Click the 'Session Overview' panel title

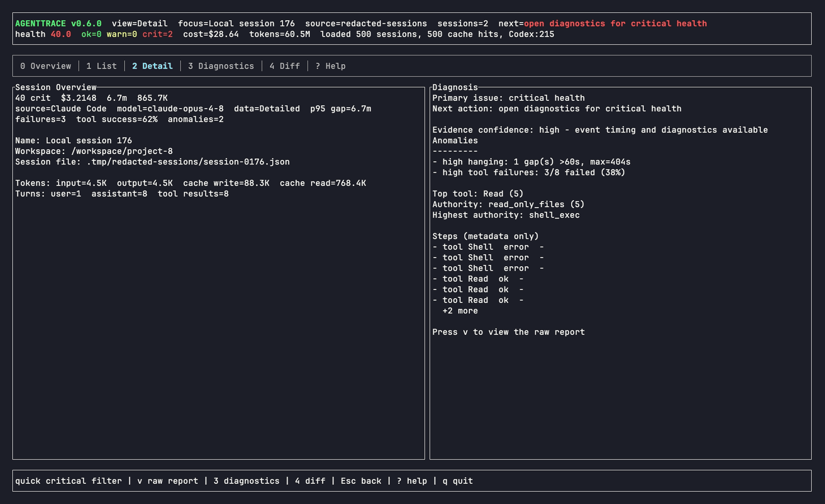coord(56,87)
